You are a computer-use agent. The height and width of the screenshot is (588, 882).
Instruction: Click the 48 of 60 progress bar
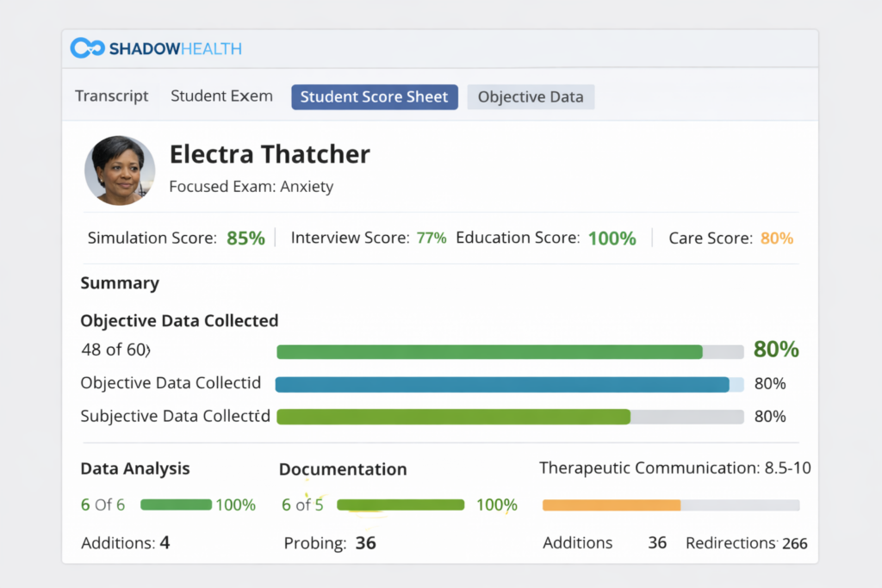[509, 351]
